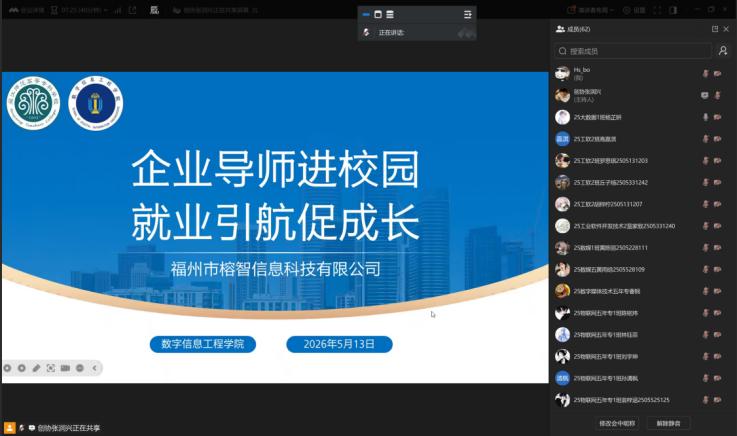The image size is (737, 436).
Task: Click the green college logo on slide
Action: pos(33,103)
